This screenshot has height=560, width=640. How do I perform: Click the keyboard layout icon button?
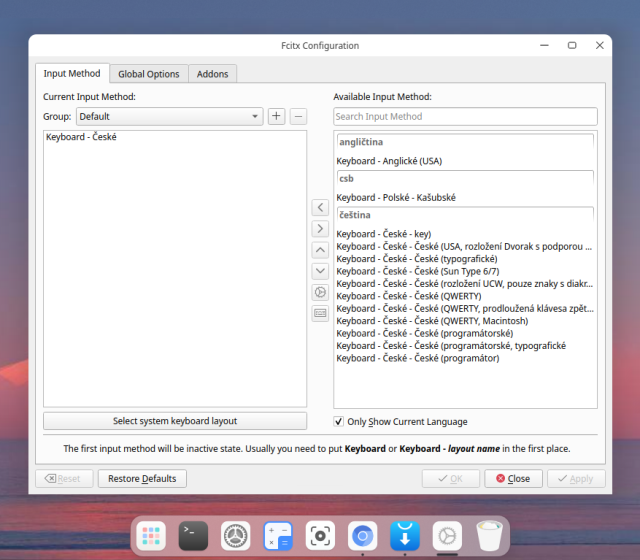tap(320, 313)
